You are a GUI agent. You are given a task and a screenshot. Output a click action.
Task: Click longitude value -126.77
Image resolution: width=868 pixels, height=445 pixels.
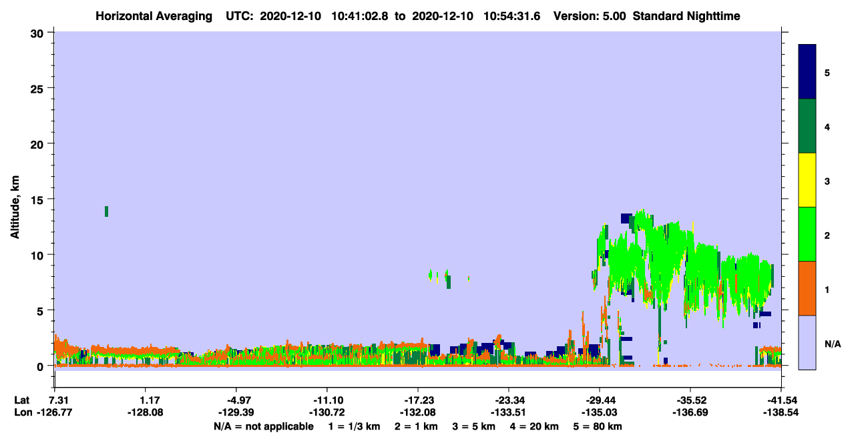(x=55, y=412)
